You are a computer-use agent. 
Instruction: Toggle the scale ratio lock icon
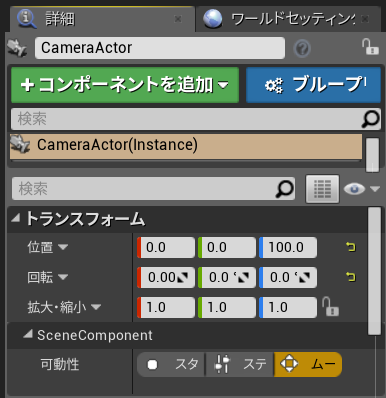[330, 307]
